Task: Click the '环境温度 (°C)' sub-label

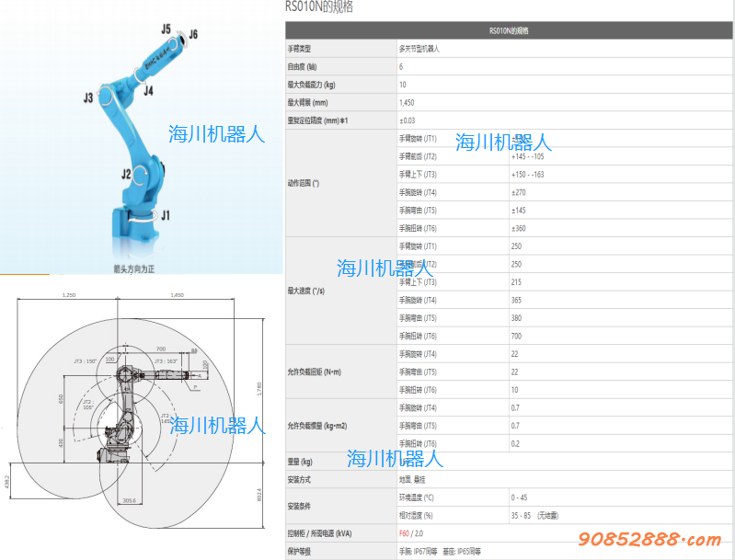Action: click(x=417, y=497)
